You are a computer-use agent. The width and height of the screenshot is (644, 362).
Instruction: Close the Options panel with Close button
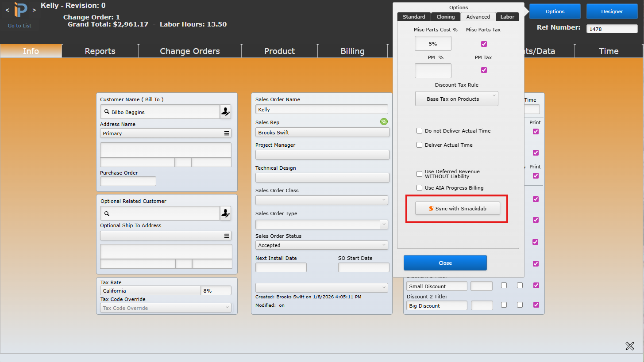[x=445, y=263]
